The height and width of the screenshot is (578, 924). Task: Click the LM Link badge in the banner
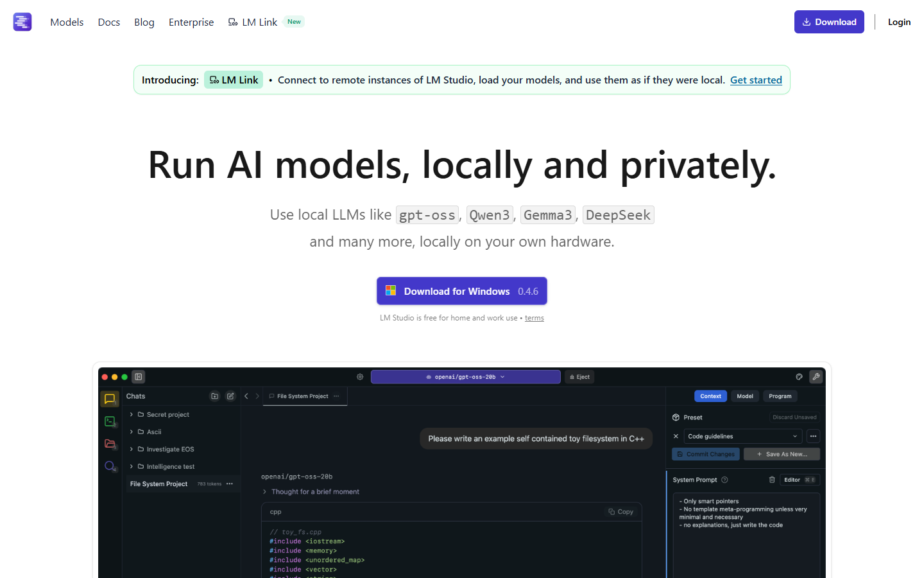[x=234, y=80]
